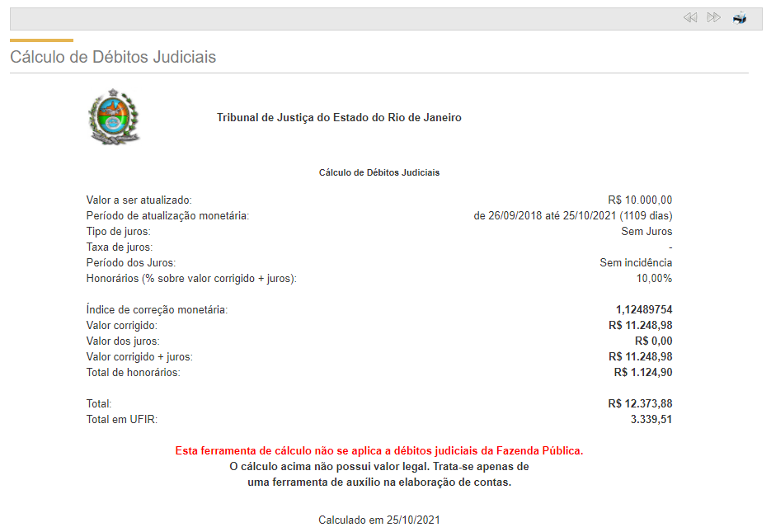Click the label Taxa de juros
The width and height of the screenshot is (771, 532).
click(x=120, y=247)
